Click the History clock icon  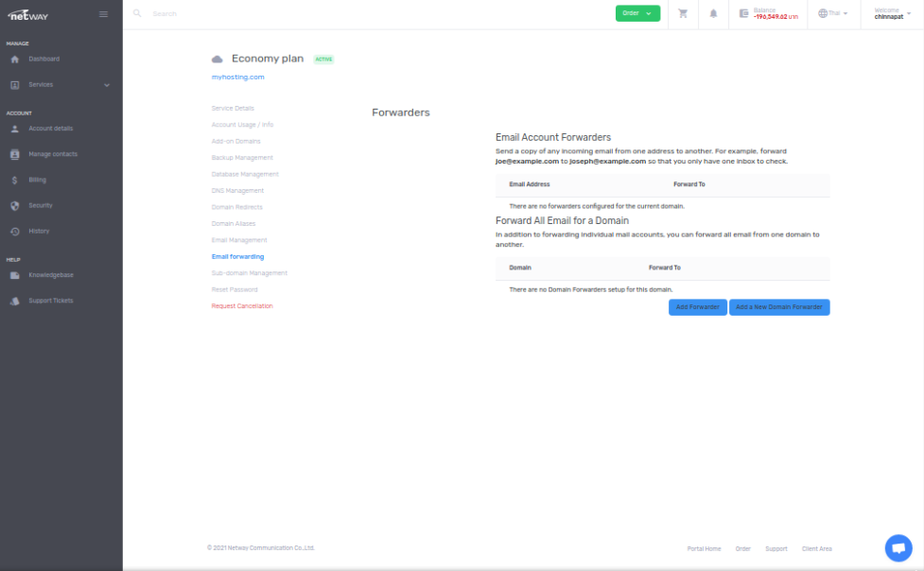15,232
